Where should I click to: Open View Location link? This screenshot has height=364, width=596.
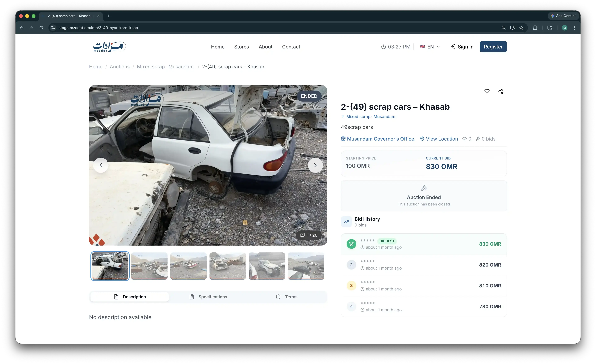pos(439,139)
